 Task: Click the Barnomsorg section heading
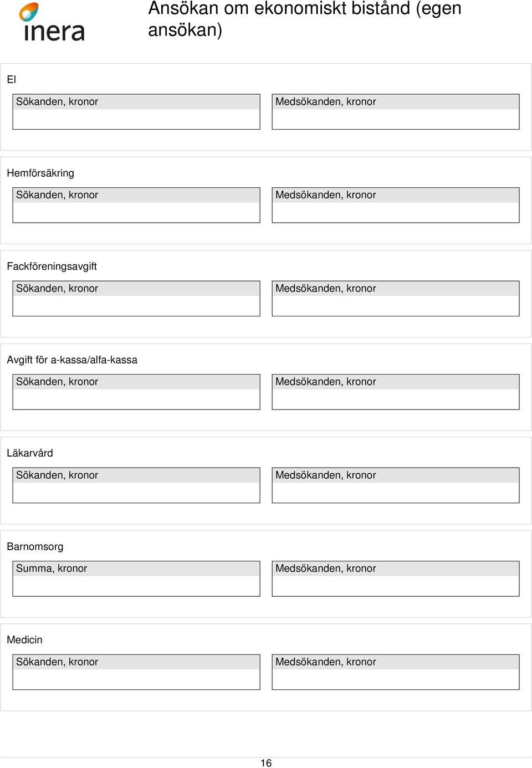(35, 546)
